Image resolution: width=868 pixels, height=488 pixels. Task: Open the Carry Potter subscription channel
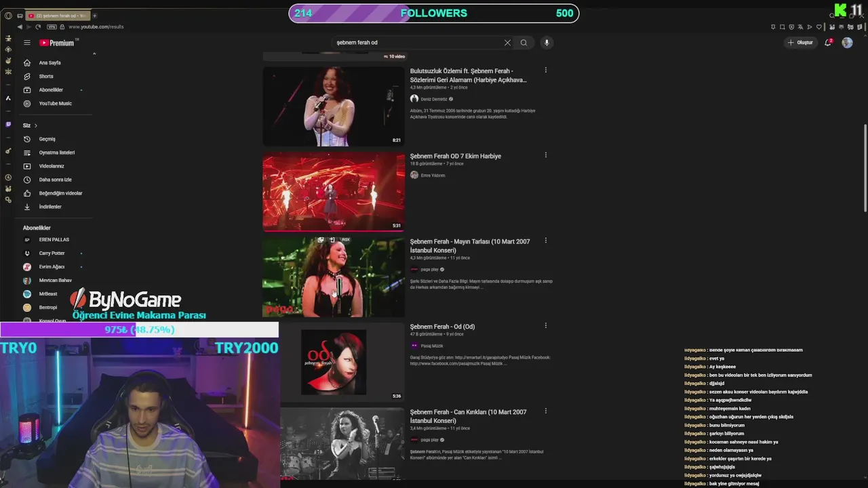pos(51,253)
